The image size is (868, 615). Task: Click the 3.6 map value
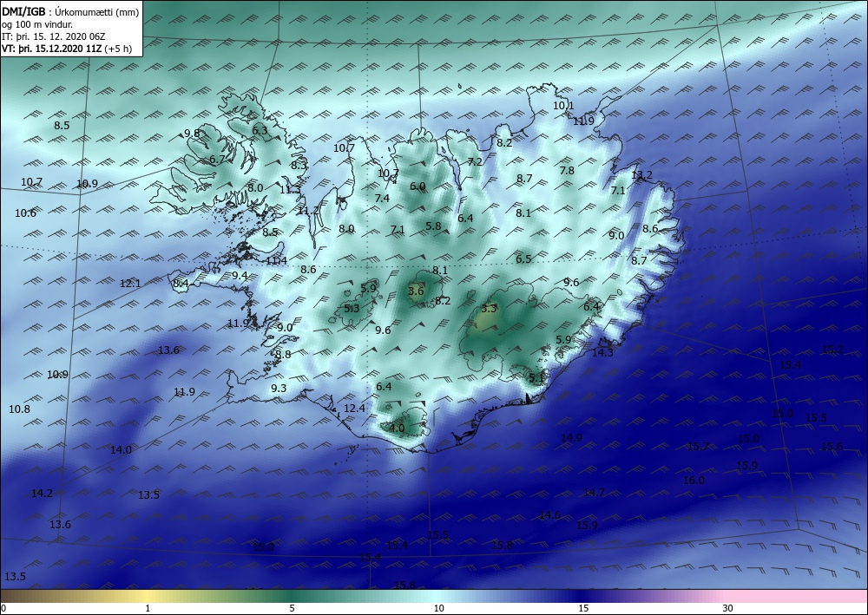point(416,291)
